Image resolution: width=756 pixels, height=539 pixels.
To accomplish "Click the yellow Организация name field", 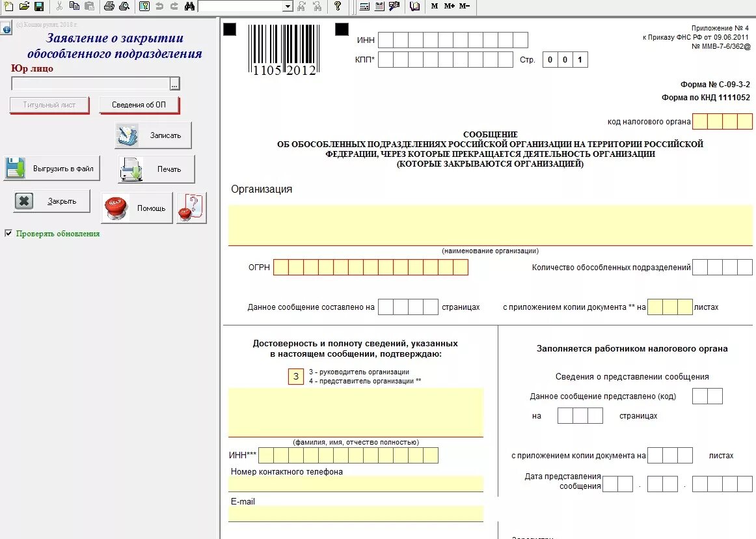I will (x=491, y=225).
